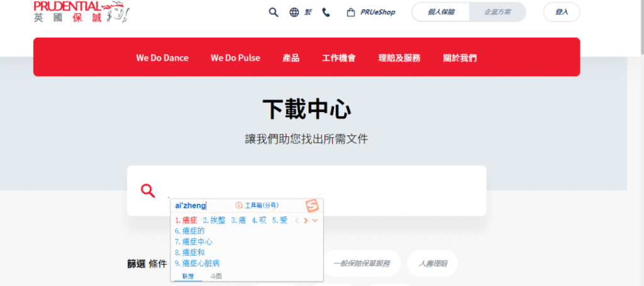Choose candidate 1 癌症

(186, 221)
